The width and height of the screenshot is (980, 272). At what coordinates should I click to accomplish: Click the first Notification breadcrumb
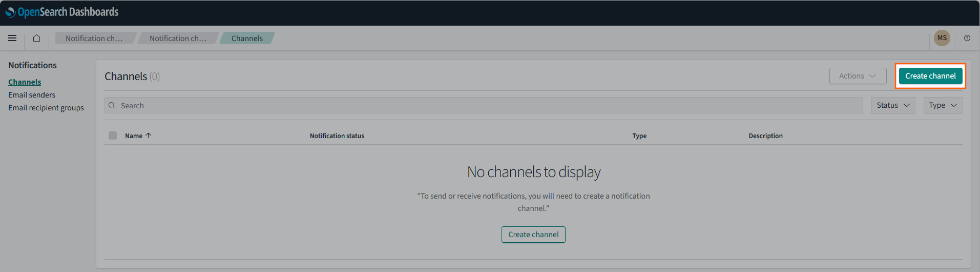pyautogui.click(x=94, y=38)
